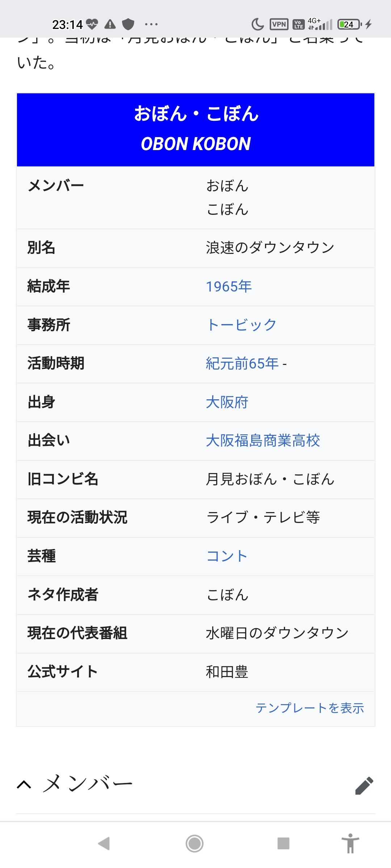Viewport: 391px width, 868px height.
Task: Open the トービック agency link
Action: pos(241,325)
